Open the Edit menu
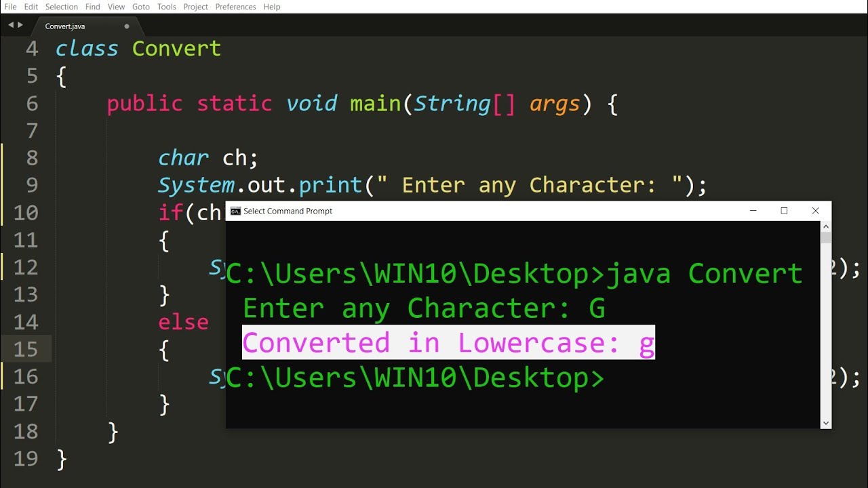The width and height of the screenshot is (868, 488). 31,7
